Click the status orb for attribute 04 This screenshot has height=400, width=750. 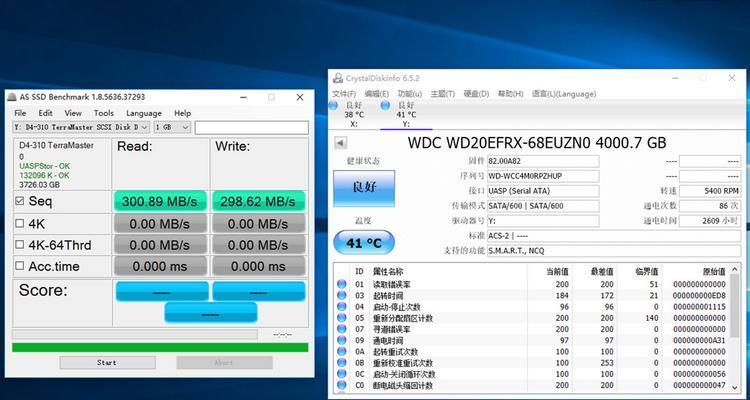click(x=342, y=307)
